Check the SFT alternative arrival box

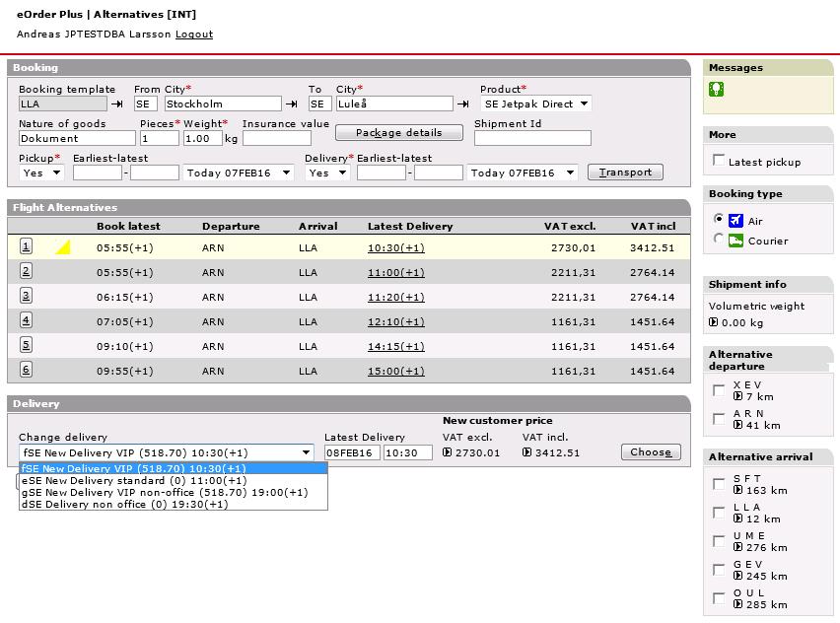719,484
